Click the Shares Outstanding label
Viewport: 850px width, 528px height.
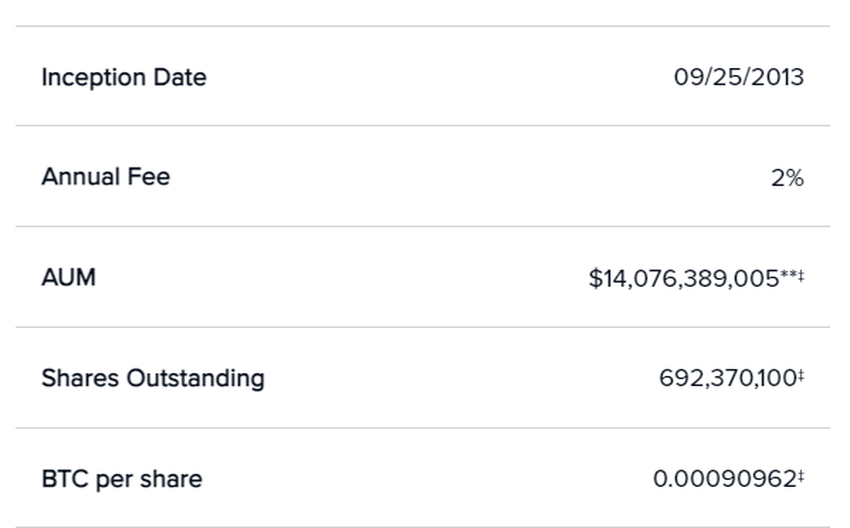pos(153,378)
